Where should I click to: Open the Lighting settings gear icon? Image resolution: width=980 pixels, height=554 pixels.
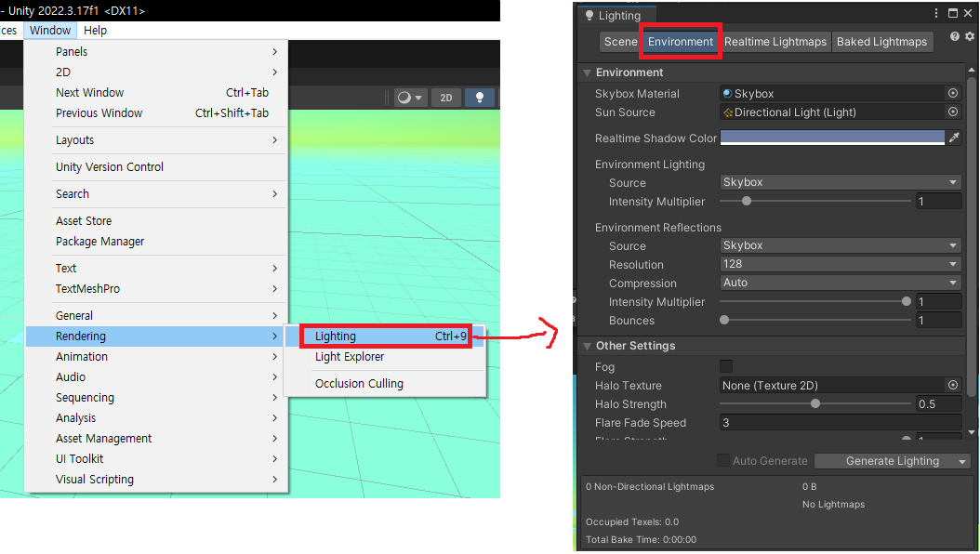(970, 37)
